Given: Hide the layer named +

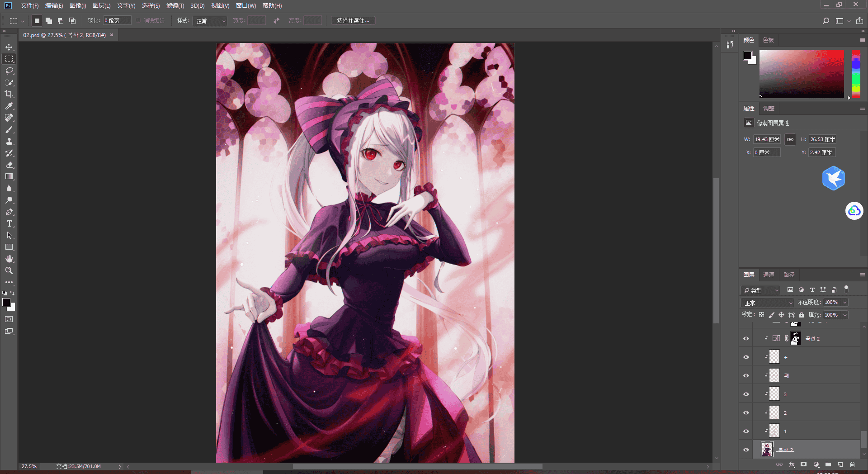Looking at the screenshot, I should pos(746,357).
